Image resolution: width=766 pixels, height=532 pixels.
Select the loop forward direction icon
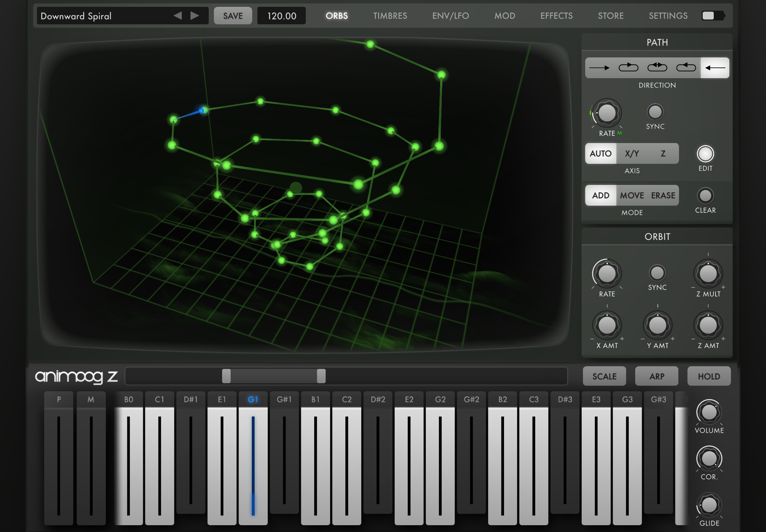pyautogui.click(x=628, y=68)
